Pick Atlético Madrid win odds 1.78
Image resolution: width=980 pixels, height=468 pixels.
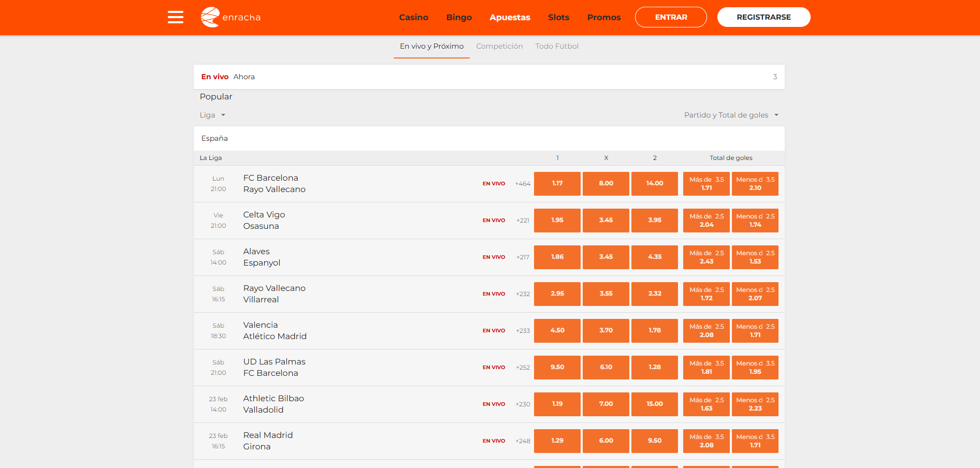tap(655, 331)
